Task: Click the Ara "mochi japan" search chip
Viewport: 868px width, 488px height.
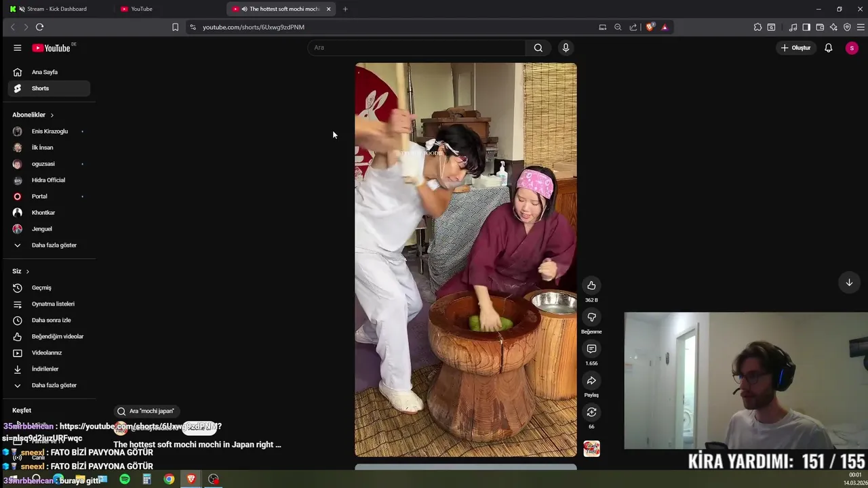Action: click(x=146, y=411)
